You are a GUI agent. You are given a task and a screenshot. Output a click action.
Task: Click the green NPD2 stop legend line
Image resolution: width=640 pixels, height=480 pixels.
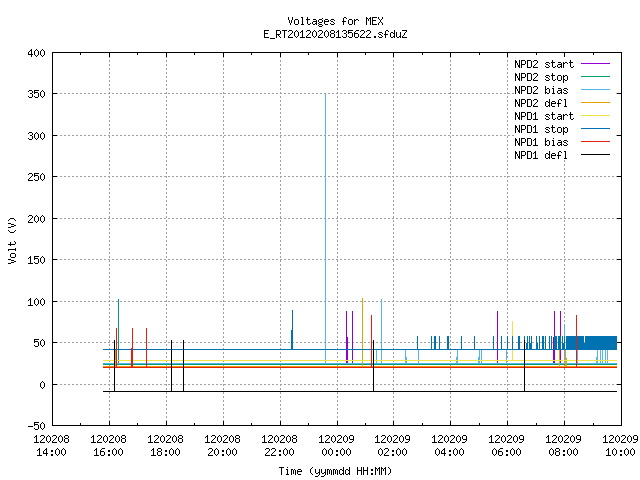pos(595,77)
